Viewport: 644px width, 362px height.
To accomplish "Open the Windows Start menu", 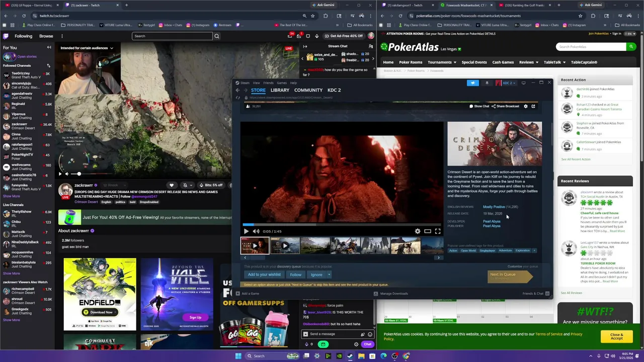I will (x=238, y=356).
